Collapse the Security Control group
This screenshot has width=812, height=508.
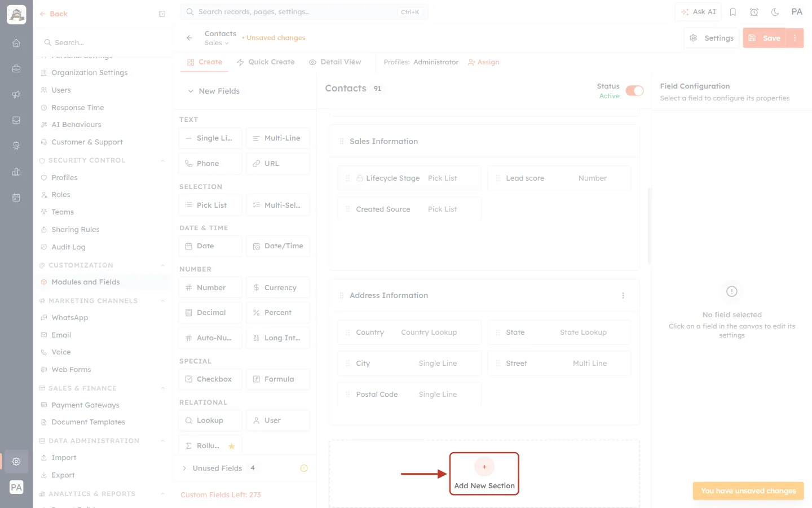(x=163, y=160)
